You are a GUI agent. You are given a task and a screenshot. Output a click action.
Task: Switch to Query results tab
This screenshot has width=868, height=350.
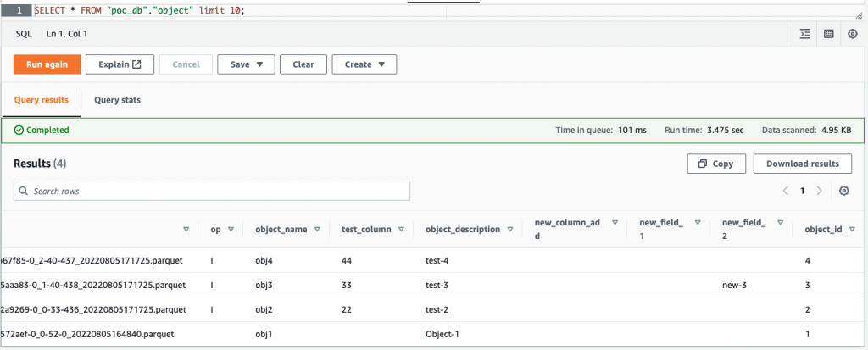click(42, 100)
